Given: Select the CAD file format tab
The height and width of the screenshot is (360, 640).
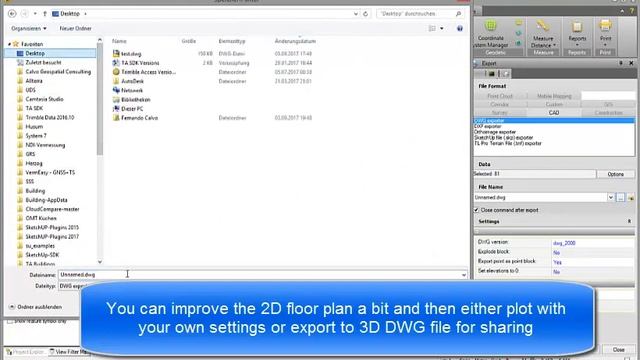Looking at the screenshot, I should point(554,113).
